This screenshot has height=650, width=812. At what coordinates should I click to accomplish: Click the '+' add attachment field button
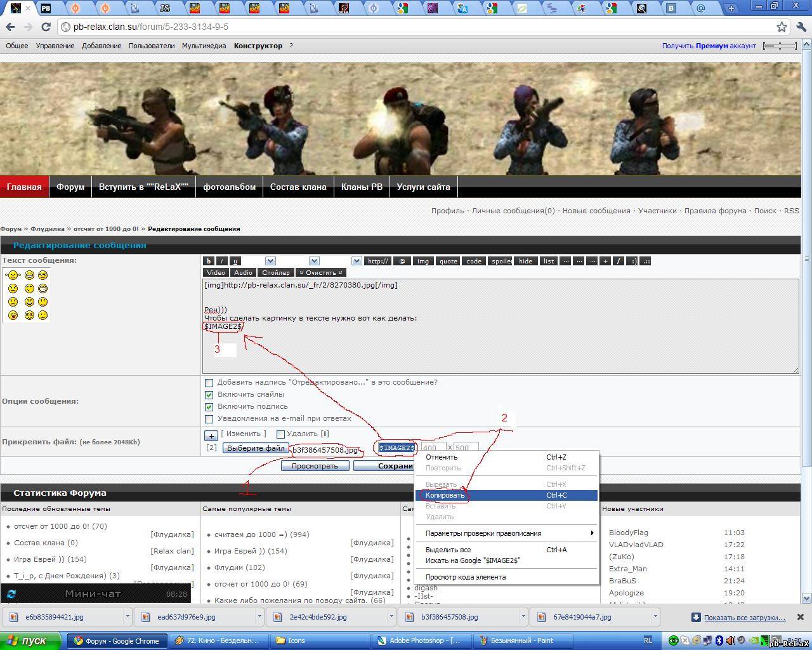pyautogui.click(x=211, y=435)
